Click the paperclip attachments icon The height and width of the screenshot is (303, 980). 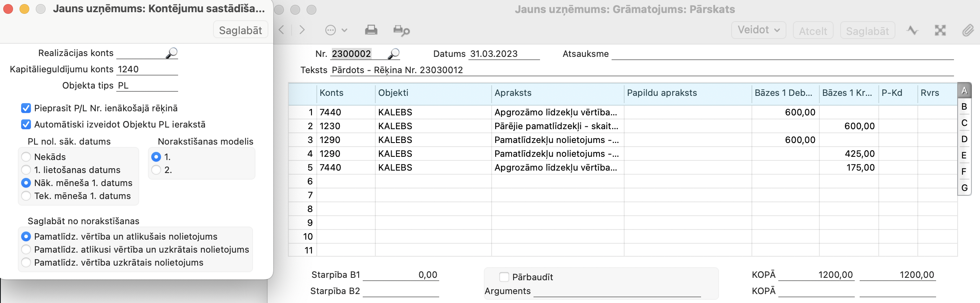[x=968, y=30]
